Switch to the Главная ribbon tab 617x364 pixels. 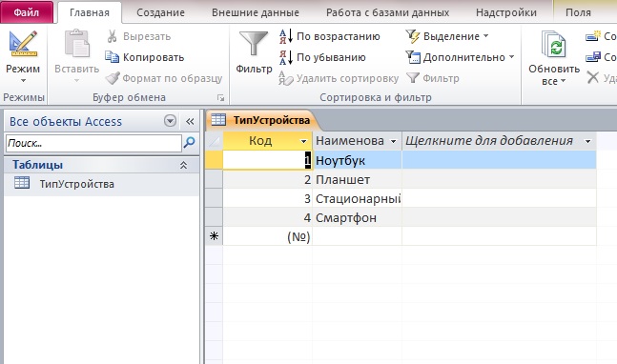[x=90, y=12]
